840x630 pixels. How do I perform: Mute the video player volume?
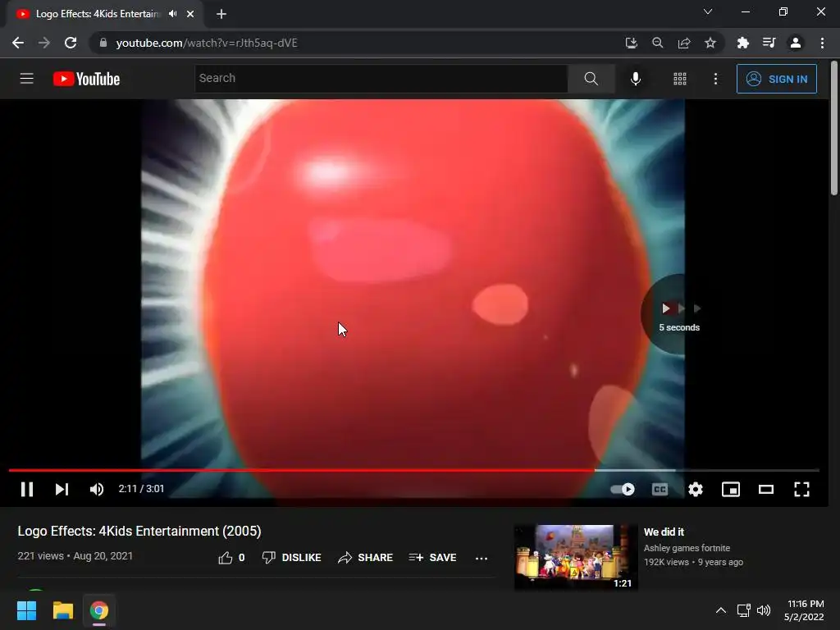(x=97, y=489)
